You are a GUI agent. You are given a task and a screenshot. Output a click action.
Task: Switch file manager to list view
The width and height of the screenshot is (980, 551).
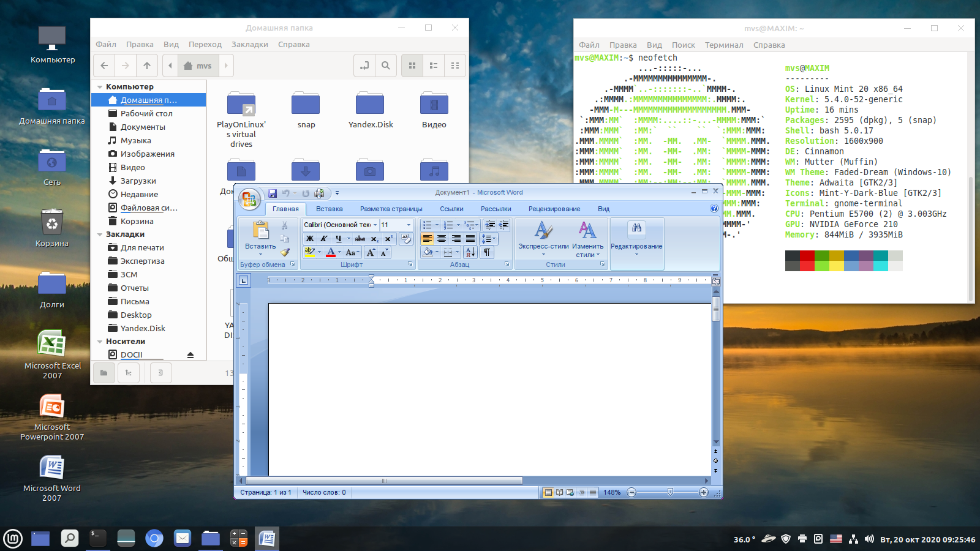pos(434,66)
